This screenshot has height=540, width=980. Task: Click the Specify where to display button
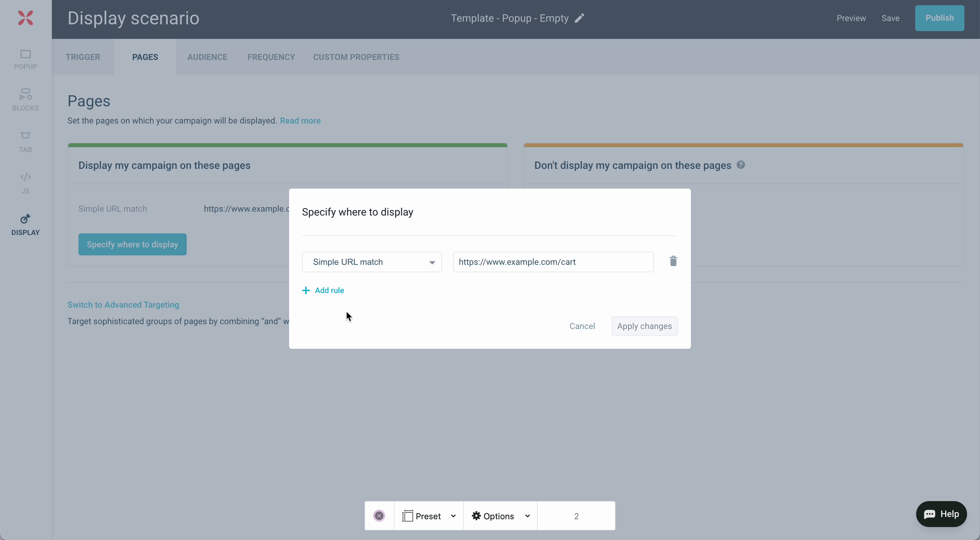(x=133, y=244)
